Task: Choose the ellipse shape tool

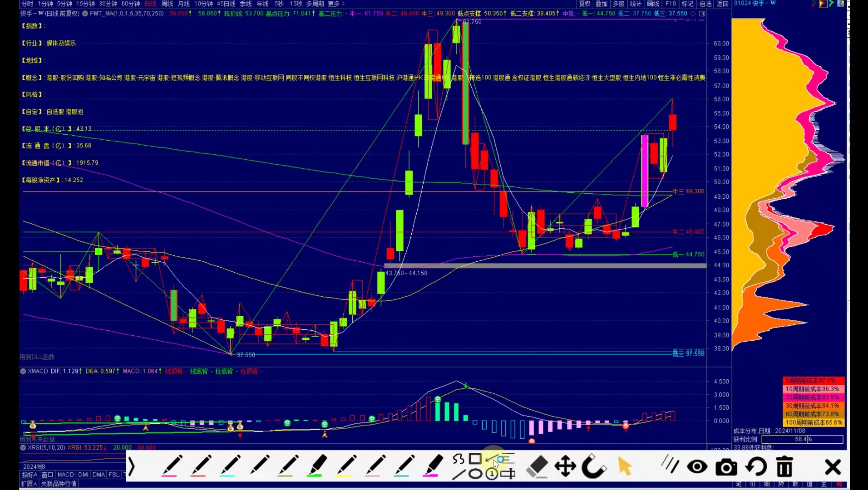Action: pos(475,475)
